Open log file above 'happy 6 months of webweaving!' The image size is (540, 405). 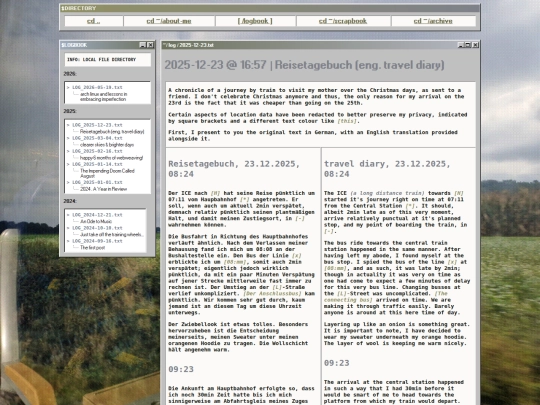pyautogui.click(x=97, y=151)
